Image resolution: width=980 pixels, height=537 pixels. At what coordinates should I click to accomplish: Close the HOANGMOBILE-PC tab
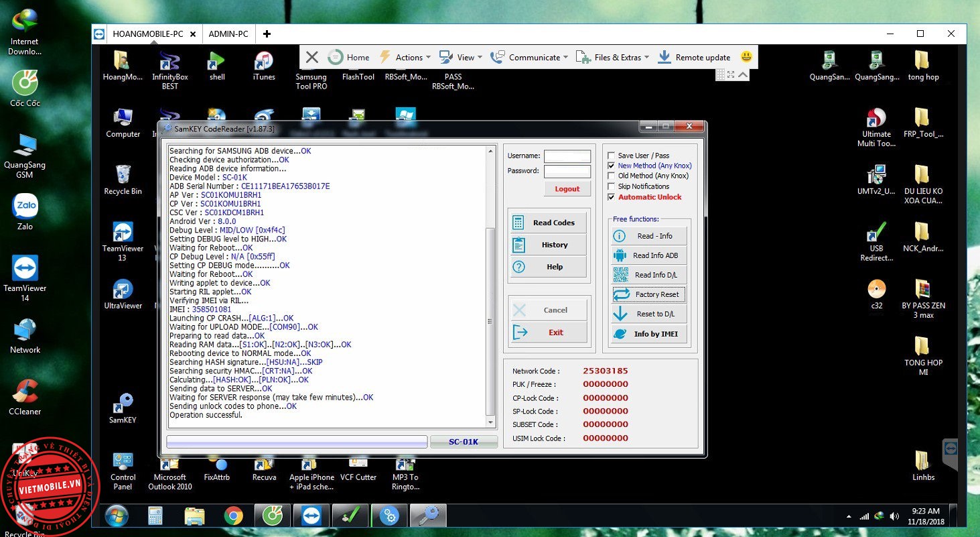point(193,34)
